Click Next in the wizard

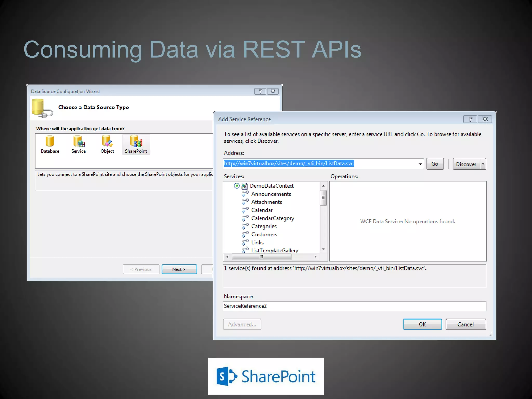click(x=179, y=269)
